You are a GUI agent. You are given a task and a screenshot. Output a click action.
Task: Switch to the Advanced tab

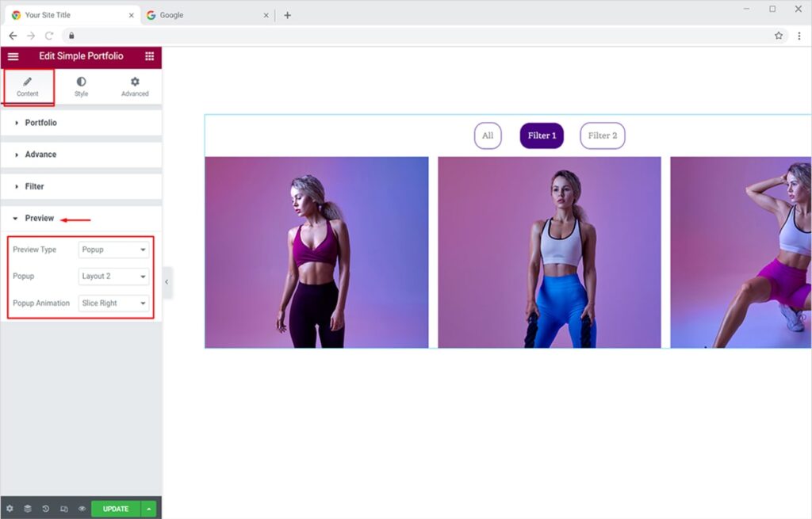[x=135, y=86]
